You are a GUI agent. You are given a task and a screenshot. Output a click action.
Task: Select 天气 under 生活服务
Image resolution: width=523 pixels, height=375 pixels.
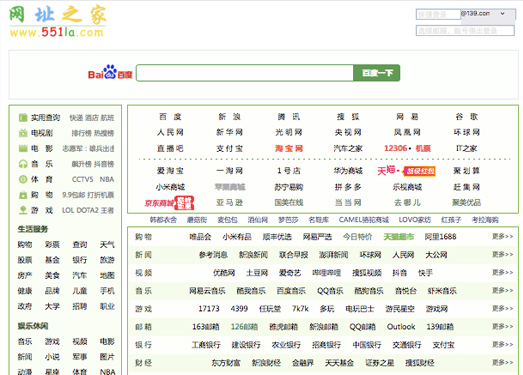tap(107, 245)
